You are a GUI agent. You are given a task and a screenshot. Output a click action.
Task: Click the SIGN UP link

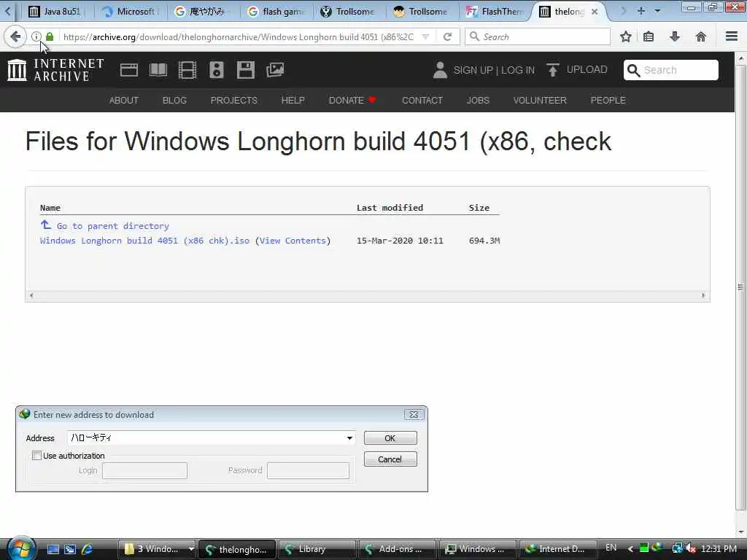click(473, 70)
